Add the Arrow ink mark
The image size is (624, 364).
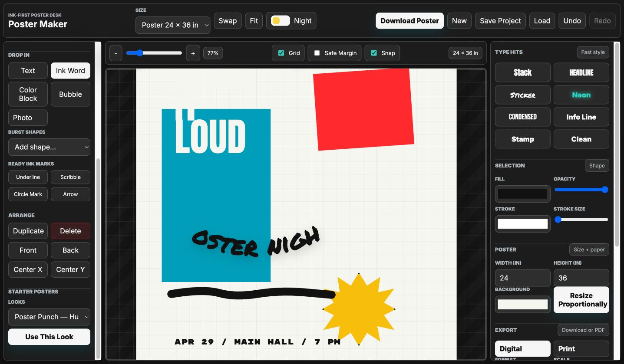pos(70,194)
